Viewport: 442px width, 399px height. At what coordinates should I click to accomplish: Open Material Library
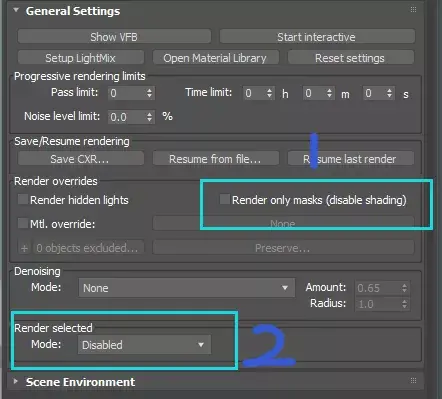(x=215, y=58)
